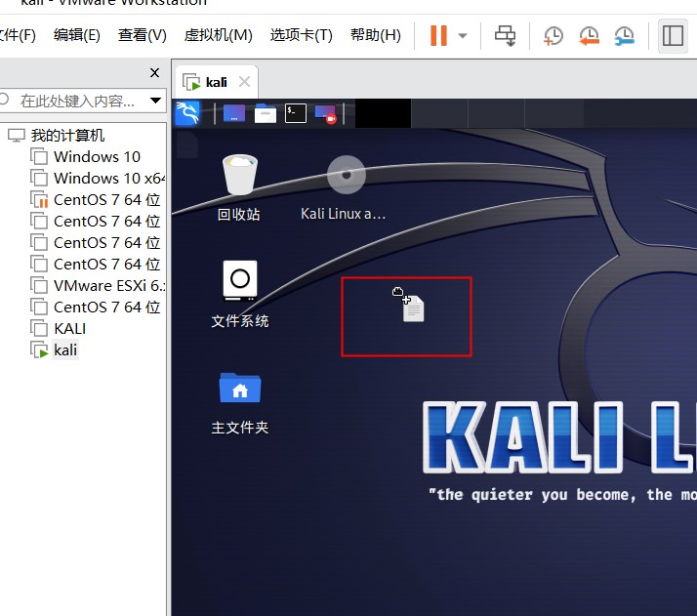Revert virtual machine to previous snapshot

[x=589, y=35]
